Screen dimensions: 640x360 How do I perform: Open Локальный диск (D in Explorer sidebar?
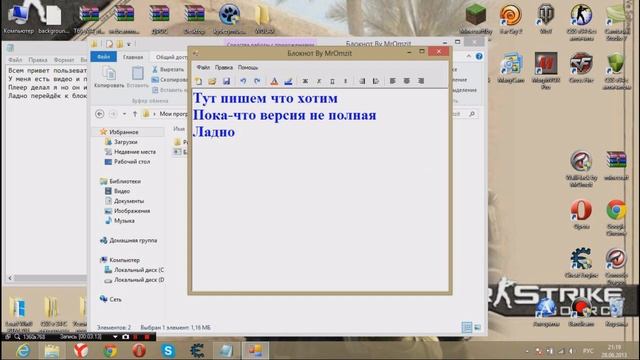point(139,280)
